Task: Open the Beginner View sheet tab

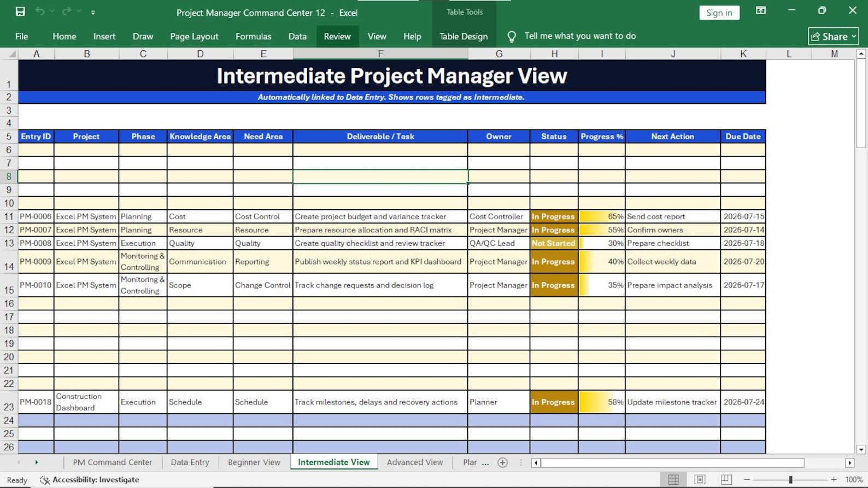Action: pos(254,462)
